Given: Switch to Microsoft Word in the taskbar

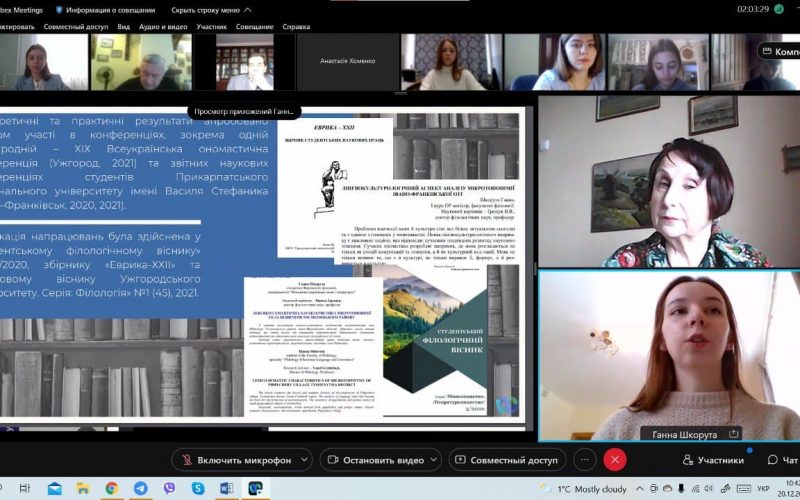Looking at the screenshot, I should point(227,488).
